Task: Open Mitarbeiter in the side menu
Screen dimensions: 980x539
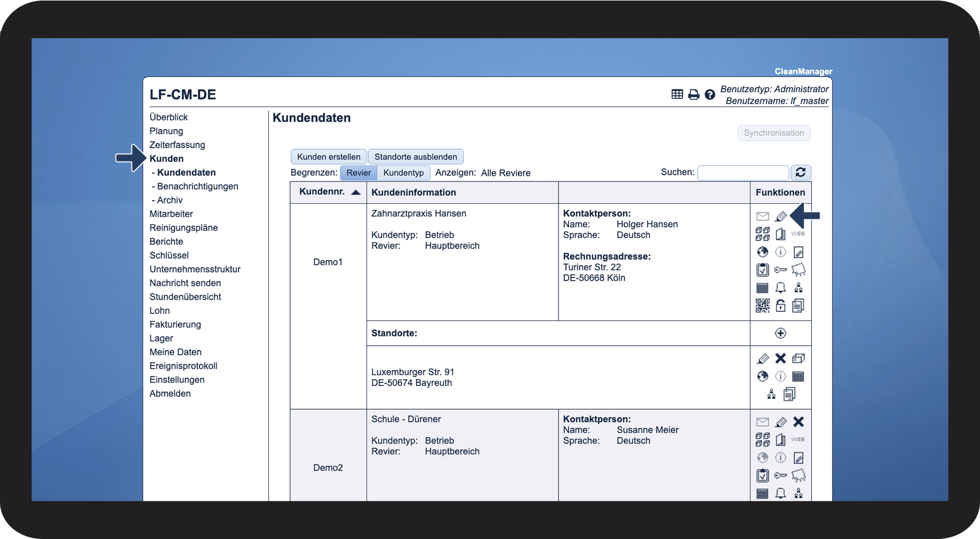Action: point(171,214)
